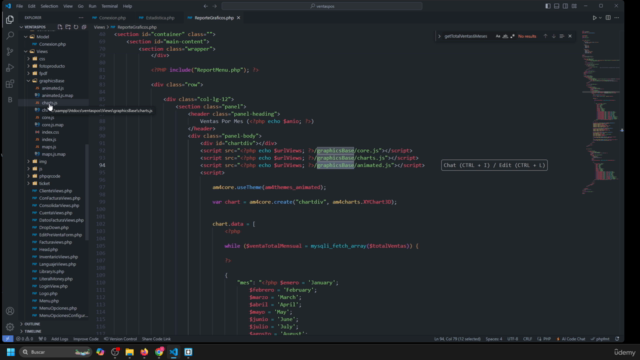Image resolution: width=640 pixels, height=360 pixels.
Task: Open the Edit menu
Action: [x=31, y=6]
